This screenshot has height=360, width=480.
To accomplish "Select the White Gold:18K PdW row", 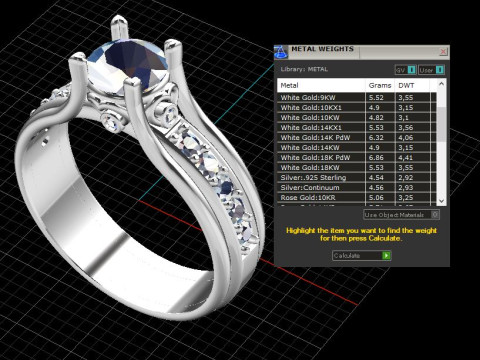I will 357,158.
